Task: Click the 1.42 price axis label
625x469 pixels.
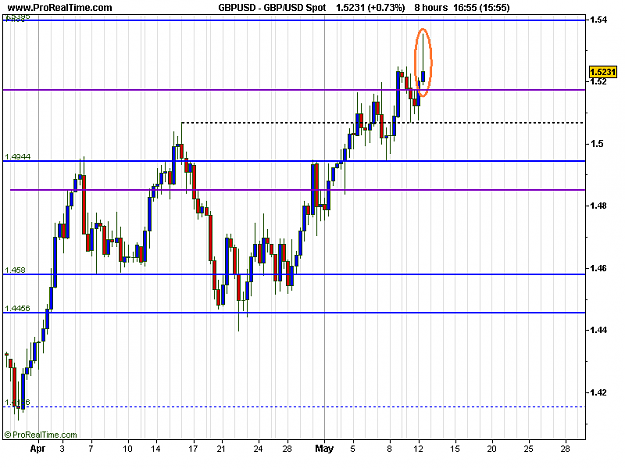Action: tap(599, 392)
